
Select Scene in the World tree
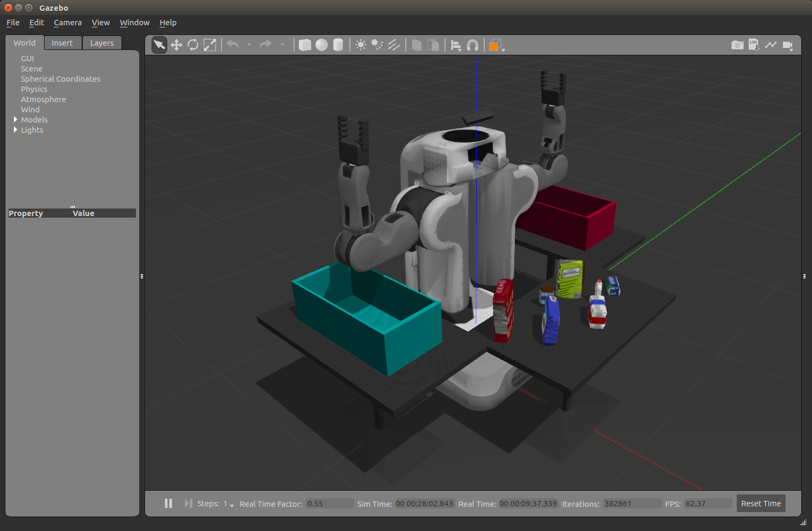click(x=32, y=69)
